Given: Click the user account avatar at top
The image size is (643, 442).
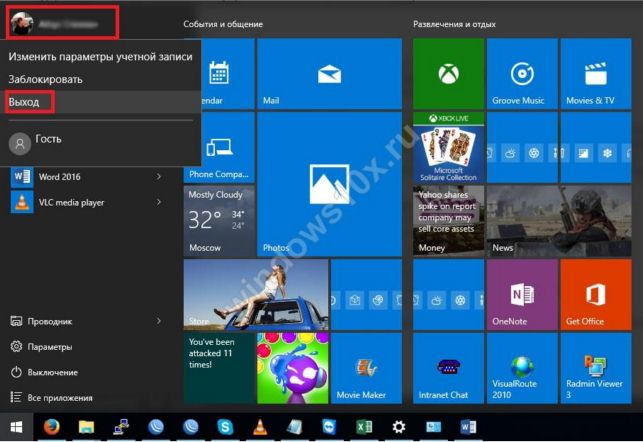Looking at the screenshot, I should [22, 23].
